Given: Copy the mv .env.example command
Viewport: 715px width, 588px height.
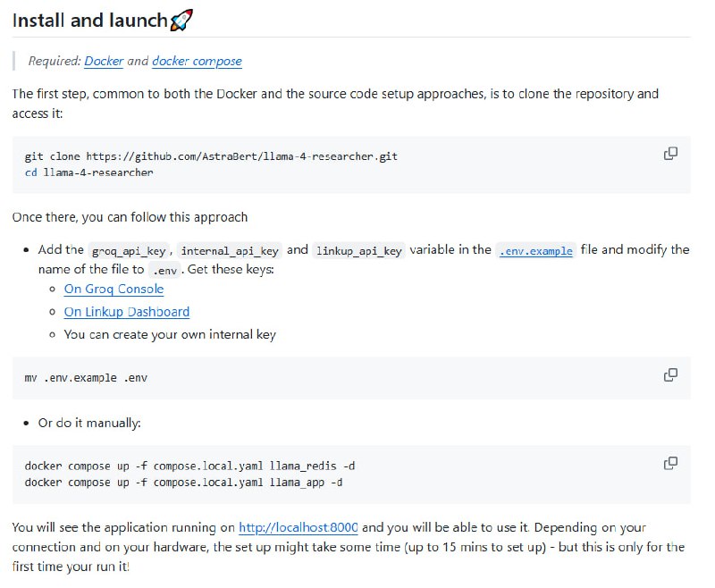Looking at the screenshot, I should tap(670, 374).
